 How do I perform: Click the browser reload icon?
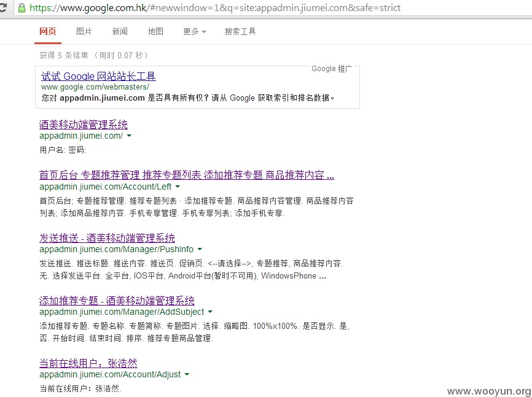[2, 7]
